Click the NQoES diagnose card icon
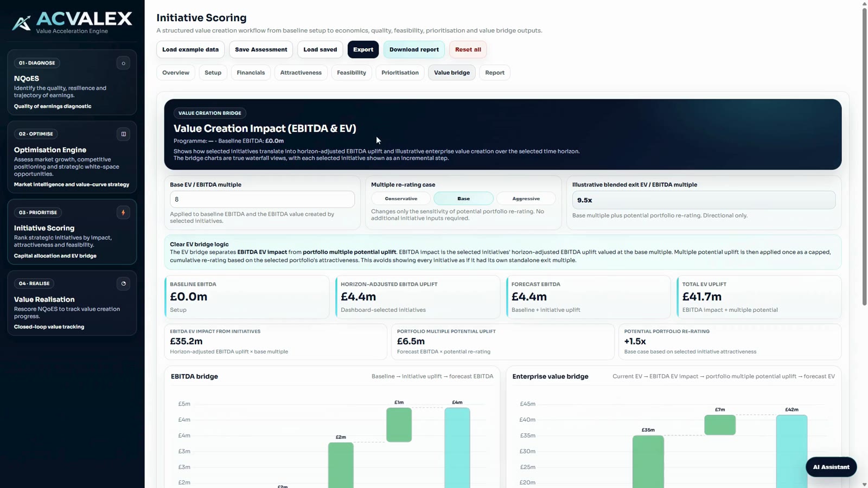 pos(123,63)
